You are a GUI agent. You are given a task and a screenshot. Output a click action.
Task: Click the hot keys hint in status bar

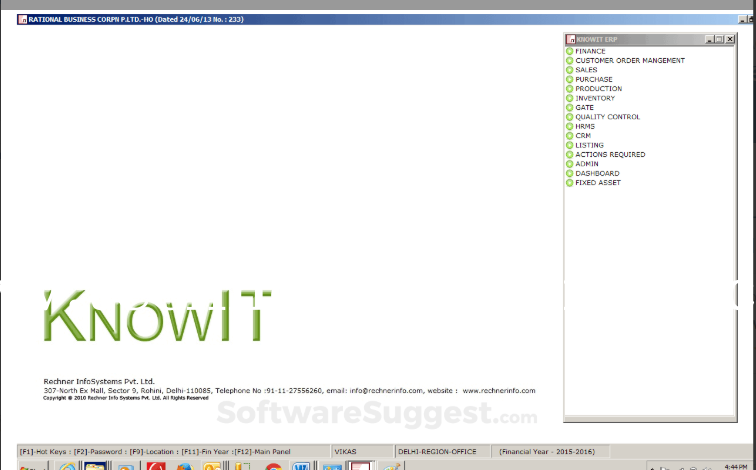coord(43,452)
